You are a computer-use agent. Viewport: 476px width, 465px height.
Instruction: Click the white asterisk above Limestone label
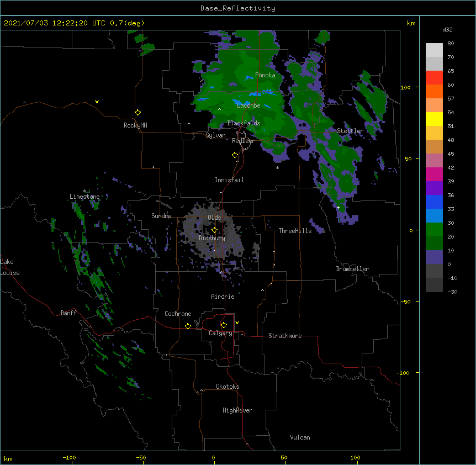click(x=85, y=191)
